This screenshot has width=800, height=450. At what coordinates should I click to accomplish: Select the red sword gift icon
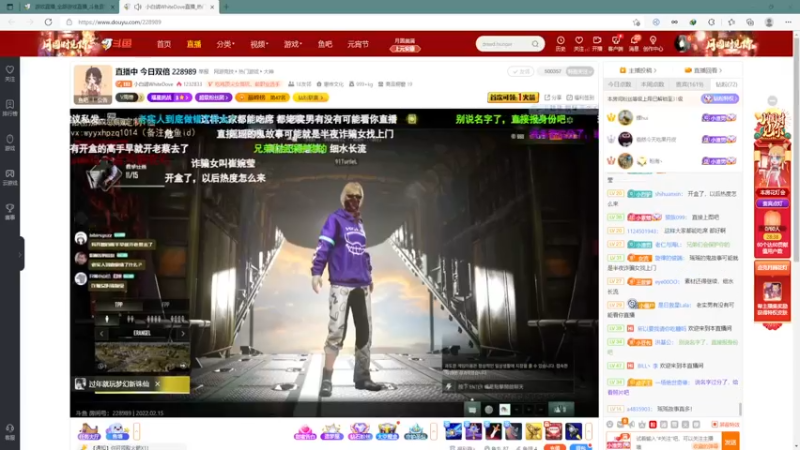coord(493,432)
